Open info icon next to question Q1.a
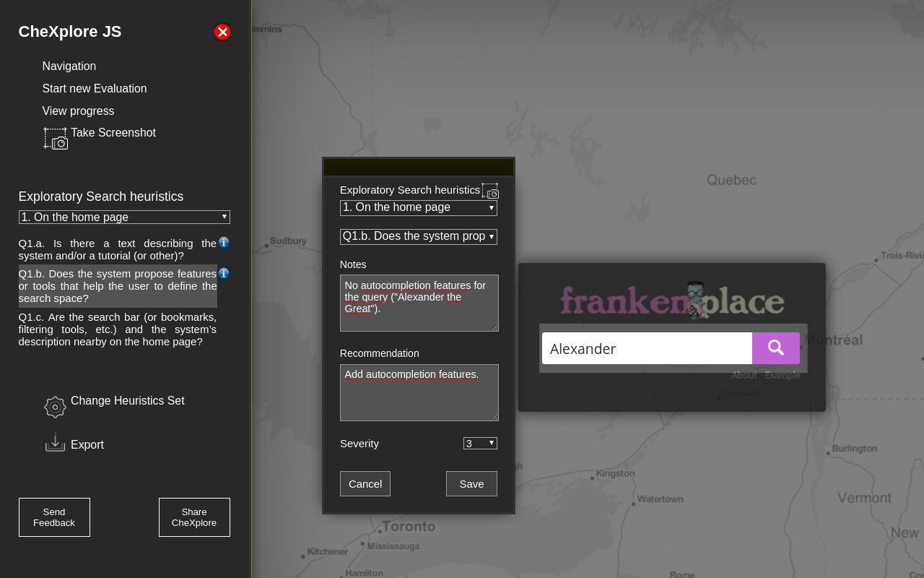Image resolution: width=924 pixels, height=578 pixels. [224, 242]
